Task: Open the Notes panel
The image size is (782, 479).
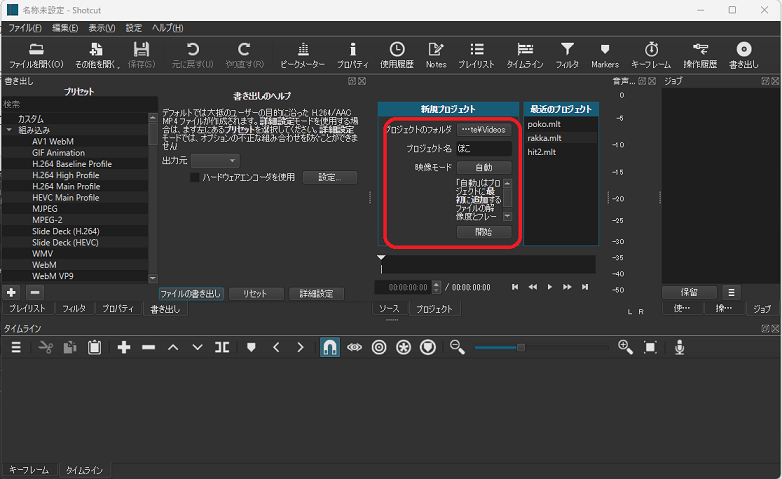Action: (436, 55)
